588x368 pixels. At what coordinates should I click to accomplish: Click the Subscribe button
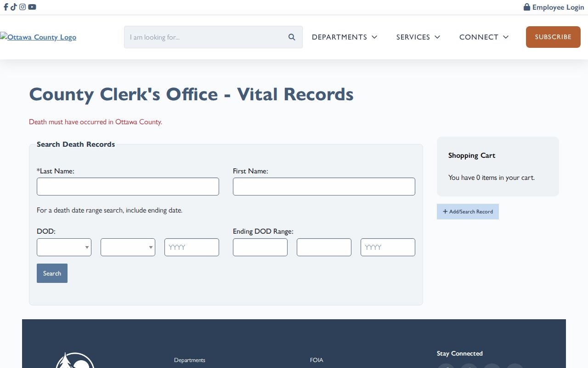(553, 37)
